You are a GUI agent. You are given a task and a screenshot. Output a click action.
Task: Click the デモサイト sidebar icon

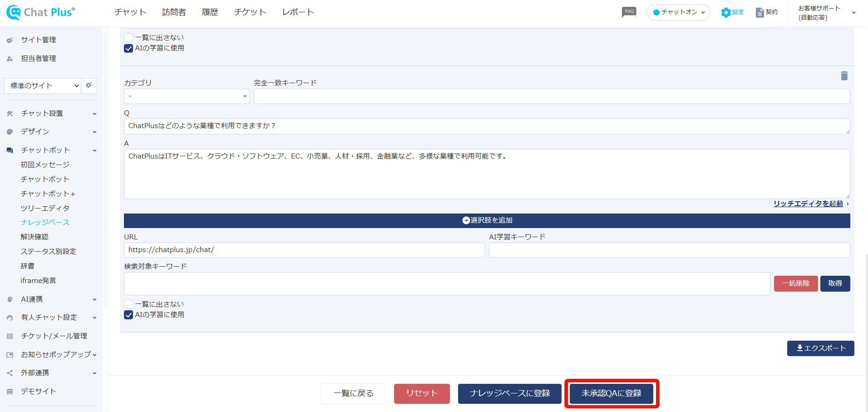10,392
